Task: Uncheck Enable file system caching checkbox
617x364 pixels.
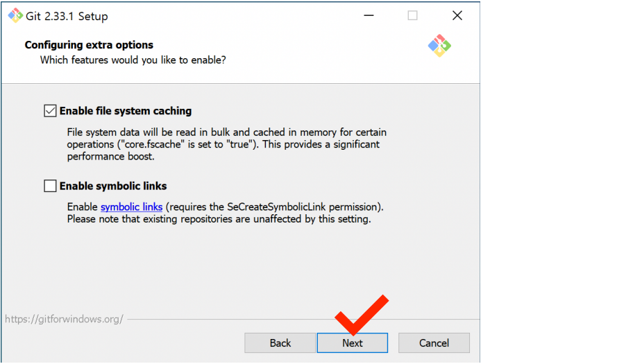Action: (50, 110)
